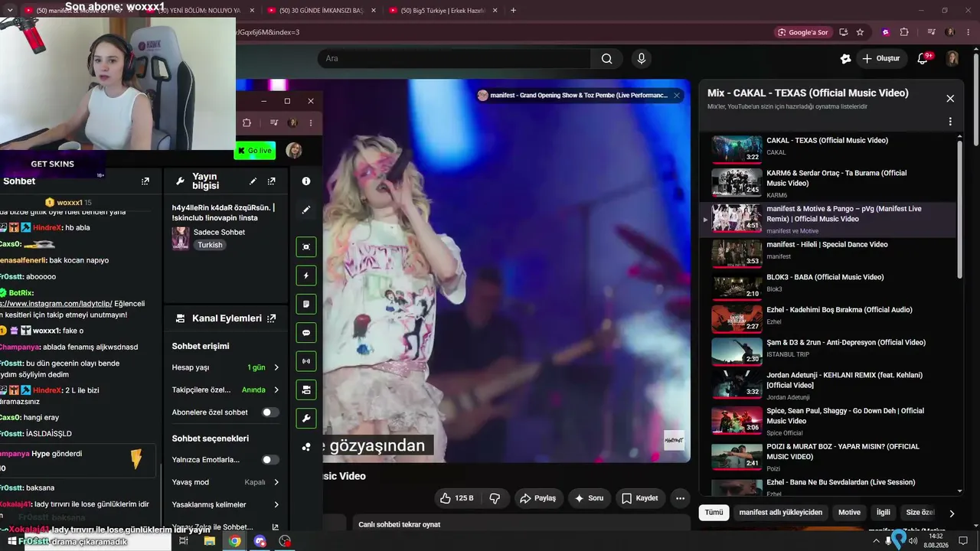This screenshot has height=551, width=980.
Task: Open File Explorer from the taskbar
Action: tap(209, 541)
